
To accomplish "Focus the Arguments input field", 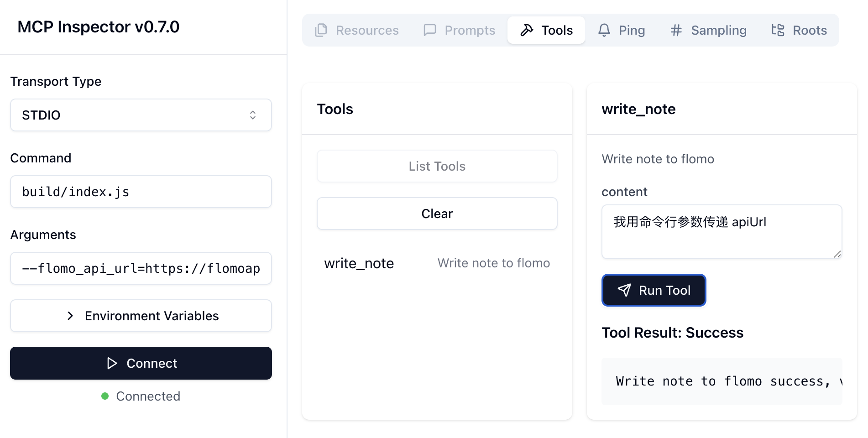I will click(141, 268).
